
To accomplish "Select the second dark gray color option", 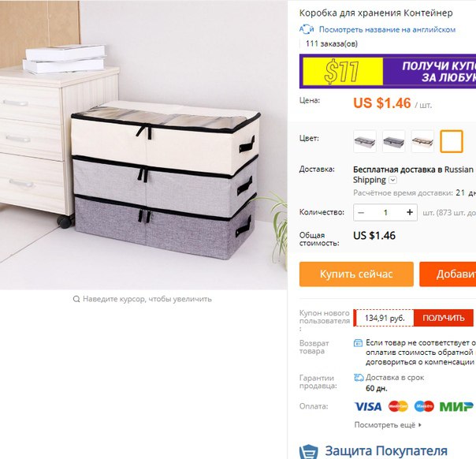I will (394, 141).
